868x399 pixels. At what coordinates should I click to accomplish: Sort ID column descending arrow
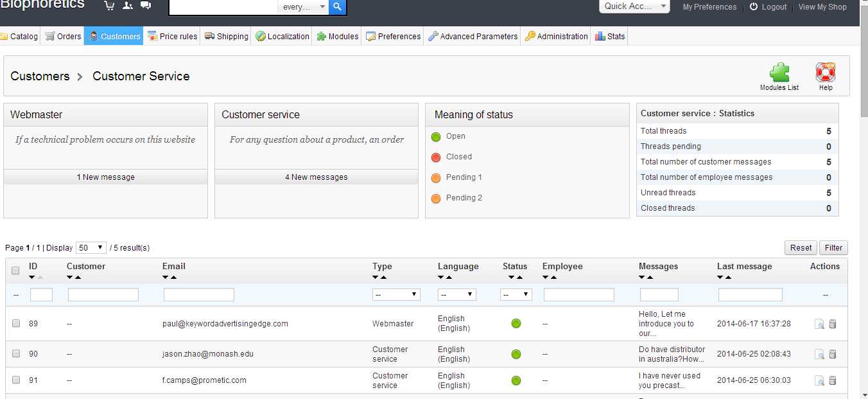coord(32,278)
